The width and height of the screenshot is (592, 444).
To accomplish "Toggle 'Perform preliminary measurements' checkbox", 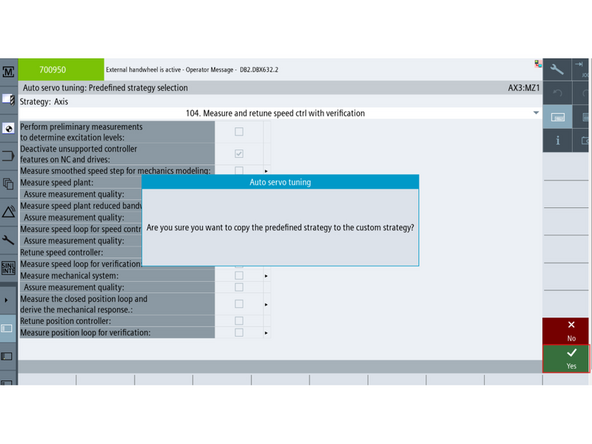I will pyautogui.click(x=239, y=132).
